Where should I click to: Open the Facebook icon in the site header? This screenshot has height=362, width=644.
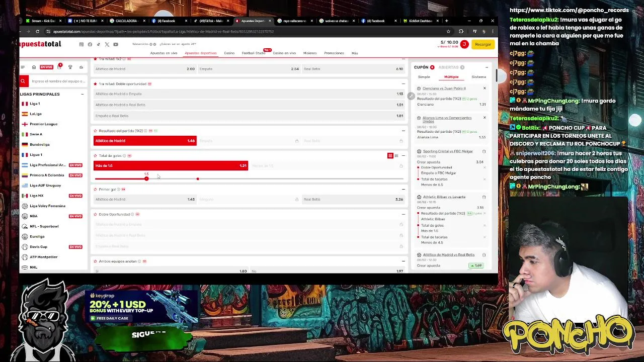[x=90, y=44]
